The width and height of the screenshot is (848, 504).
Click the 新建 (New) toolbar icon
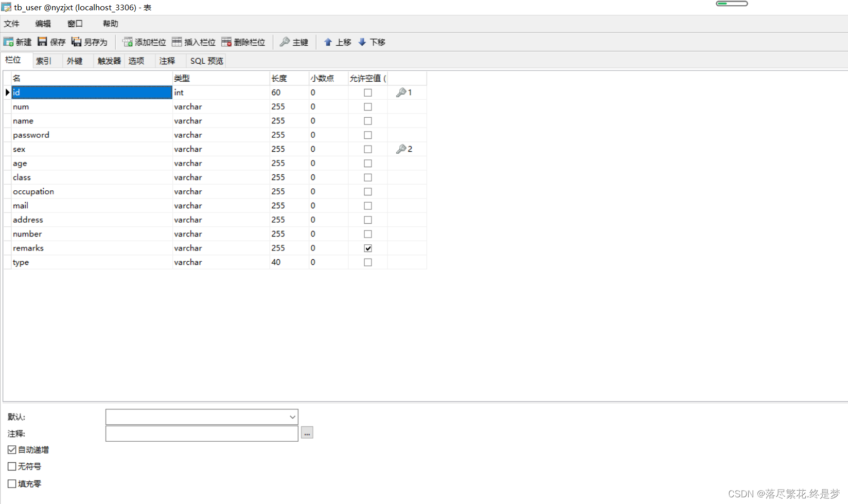[x=17, y=42]
